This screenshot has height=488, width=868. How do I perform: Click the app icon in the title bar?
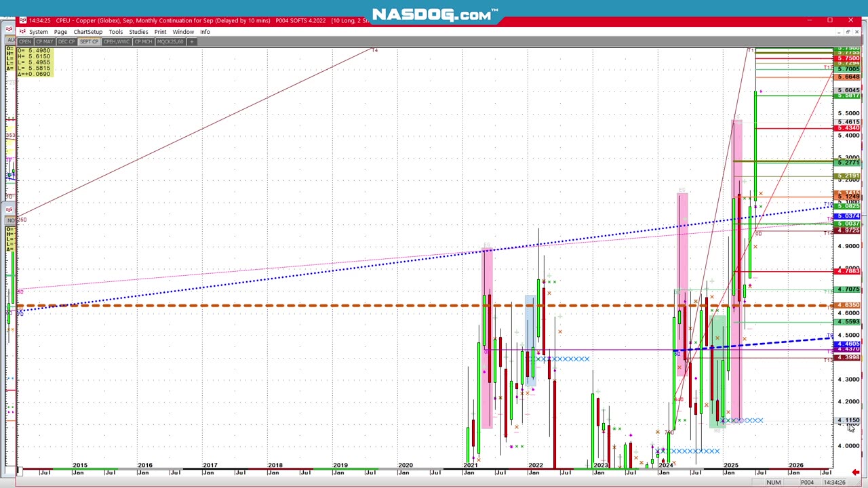click(x=22, y=20)
